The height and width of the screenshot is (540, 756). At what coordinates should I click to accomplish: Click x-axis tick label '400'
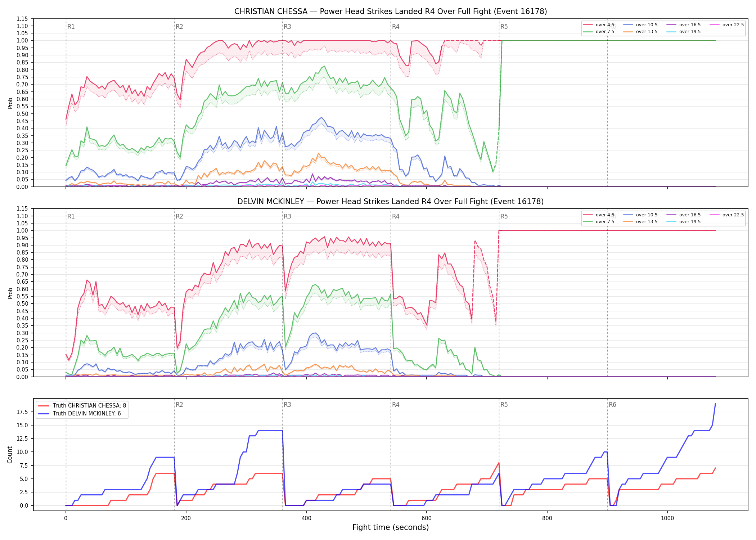(306, 518)
